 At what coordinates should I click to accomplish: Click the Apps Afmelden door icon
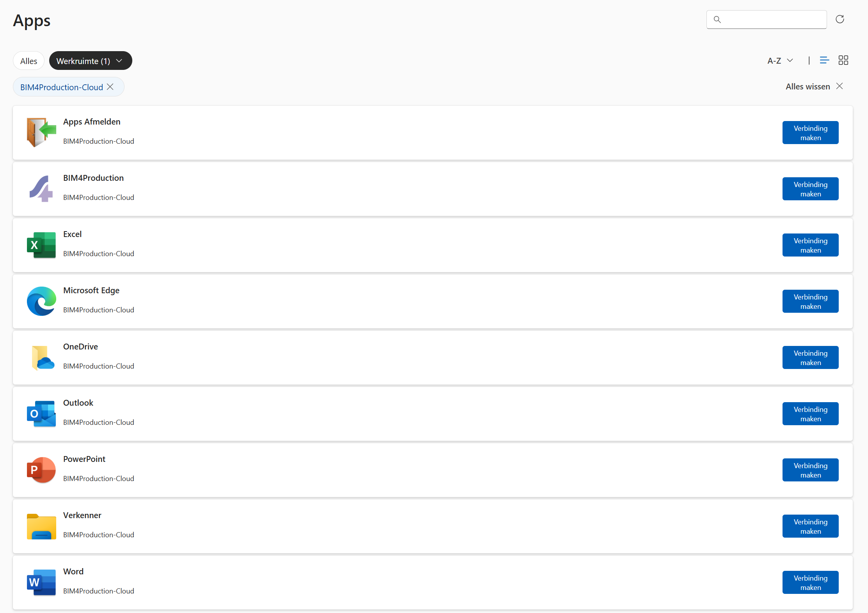[41, 132]
